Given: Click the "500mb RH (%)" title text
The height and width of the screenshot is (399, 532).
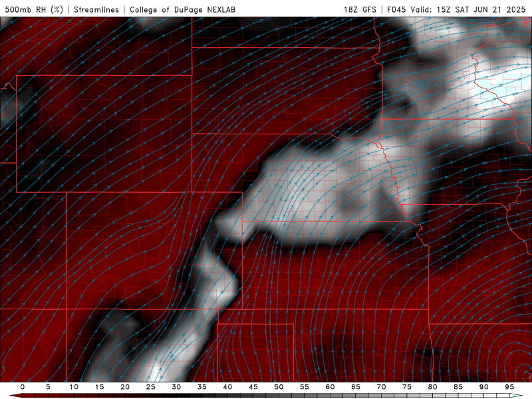Looking at the screenshot, I should (34, 9).
